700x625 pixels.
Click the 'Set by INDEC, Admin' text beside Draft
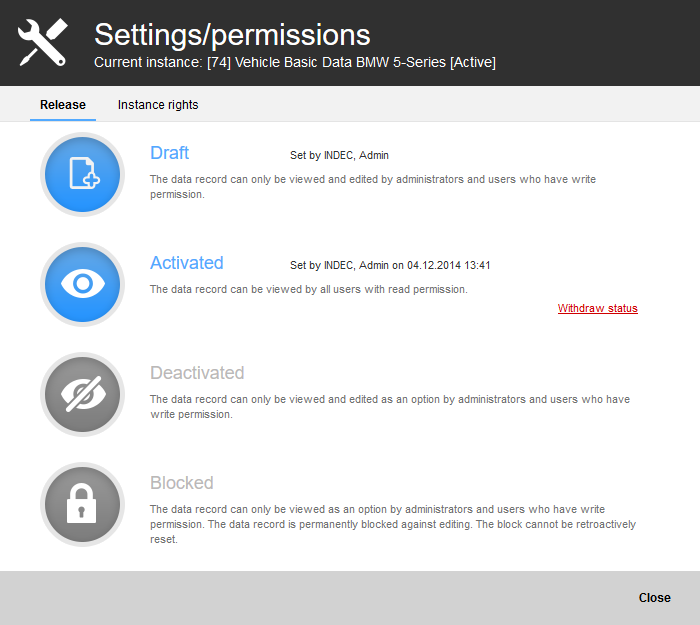click(339, 155)
